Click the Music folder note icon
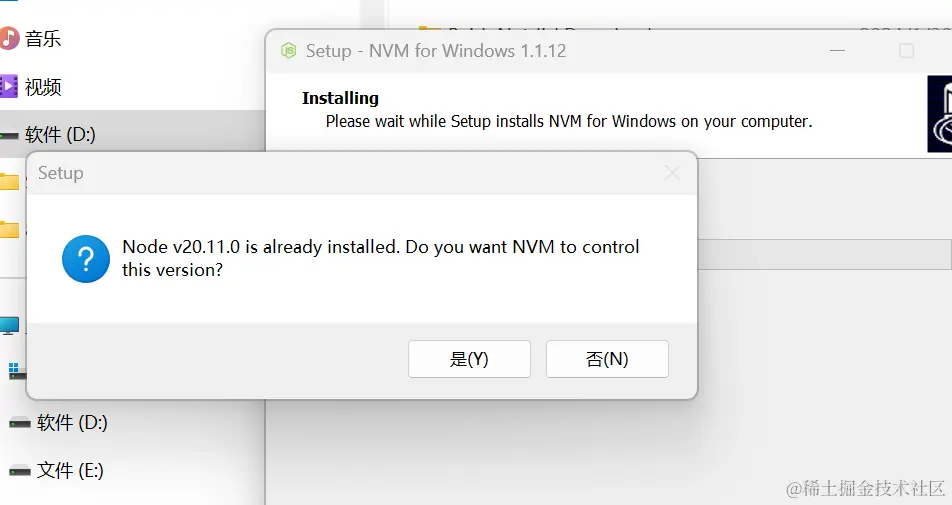The height and width of the screenshot is (505, 952). pos(9,39)
